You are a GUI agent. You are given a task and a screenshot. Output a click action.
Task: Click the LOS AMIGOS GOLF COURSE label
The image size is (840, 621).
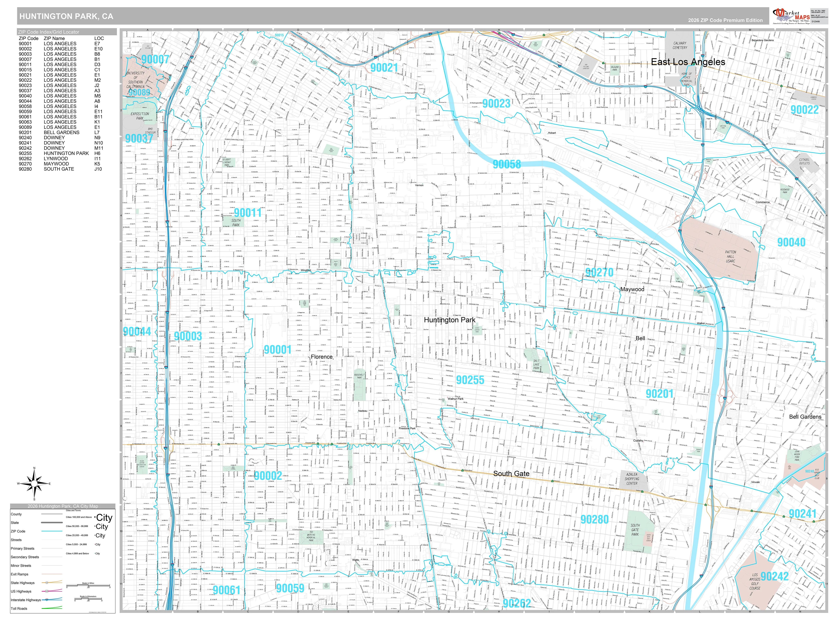[x=755, y=581]
